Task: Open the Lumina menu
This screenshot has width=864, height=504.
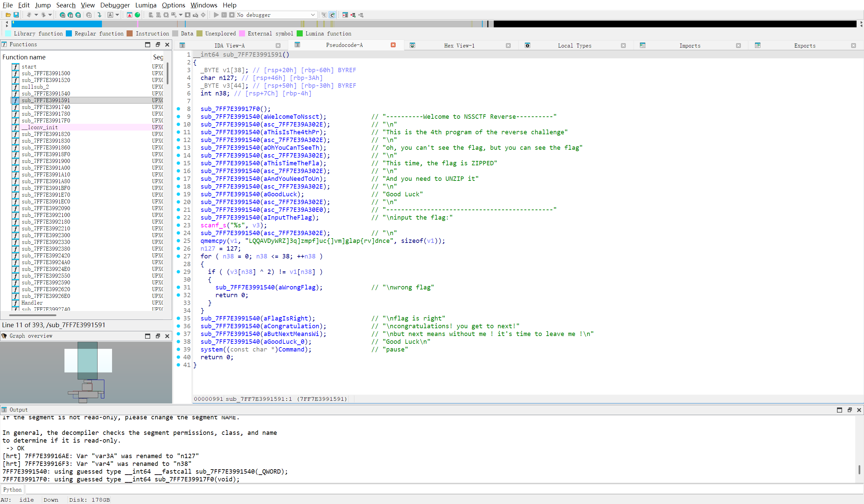Action: click(146, 5)
